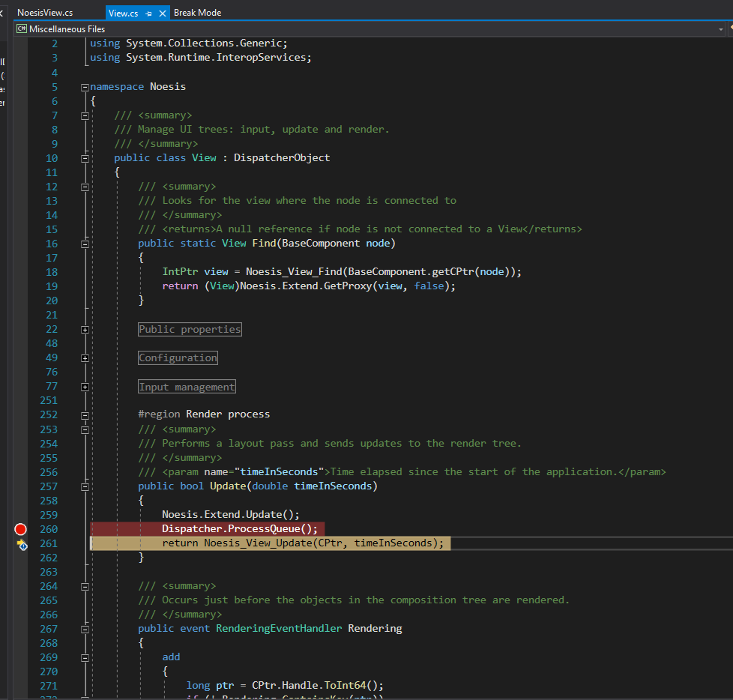Click the collapsed Public properties box

click(x=190, y=329)
